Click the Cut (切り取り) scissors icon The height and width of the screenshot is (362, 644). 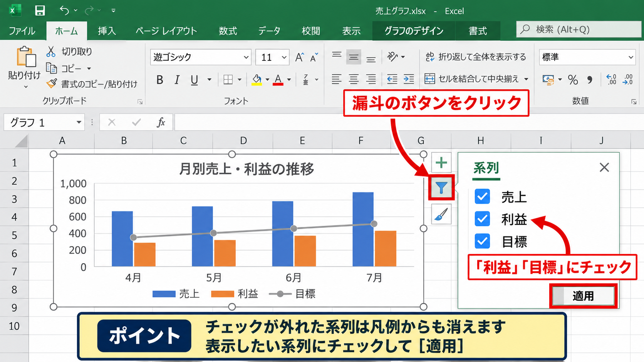[51, 51]
